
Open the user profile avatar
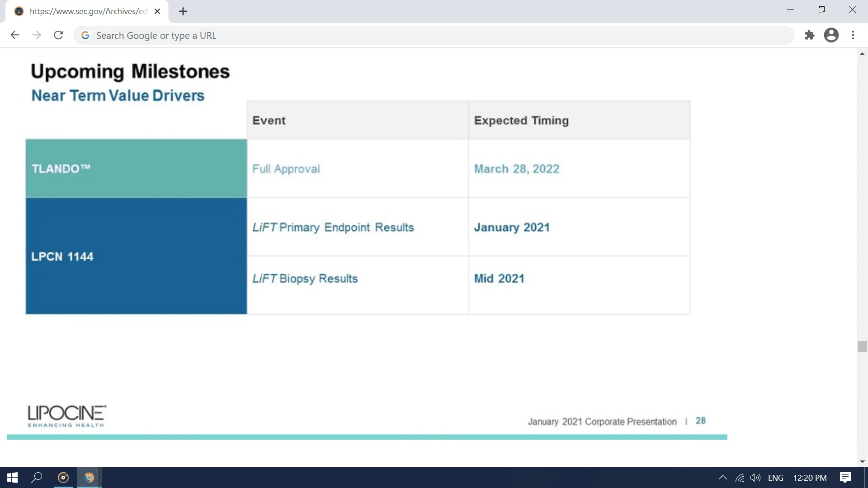[x=831, y=35]
